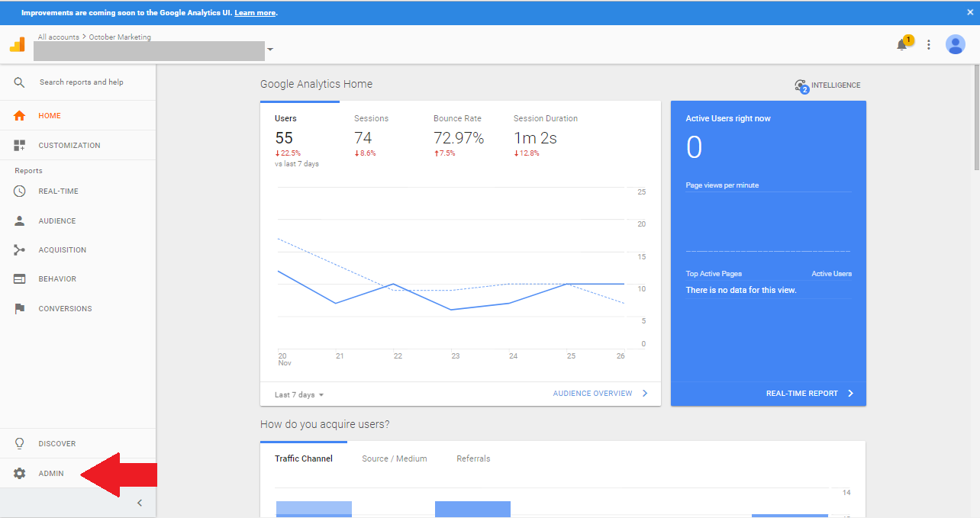Open the AUDIENCE OVERVIEW link

(592, 394)
